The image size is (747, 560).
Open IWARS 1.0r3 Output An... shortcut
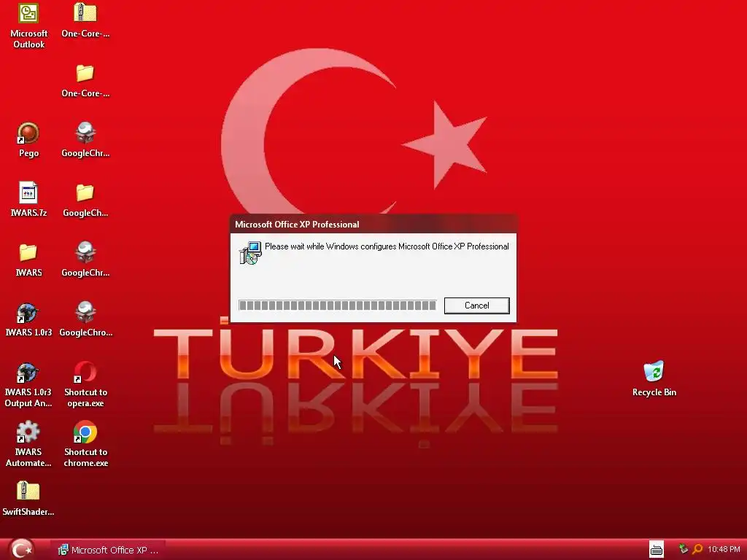click(28, 373)
